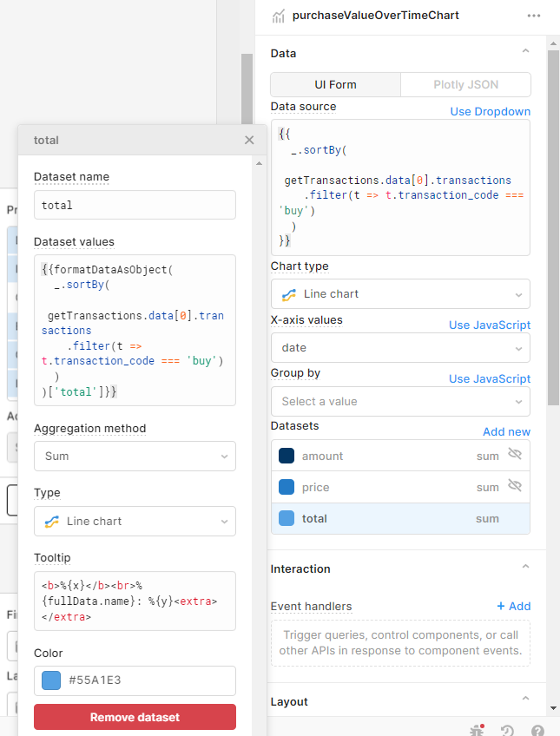
Task: Click the #55A1E3 color swatch
Action: click(x=50, y=680)
